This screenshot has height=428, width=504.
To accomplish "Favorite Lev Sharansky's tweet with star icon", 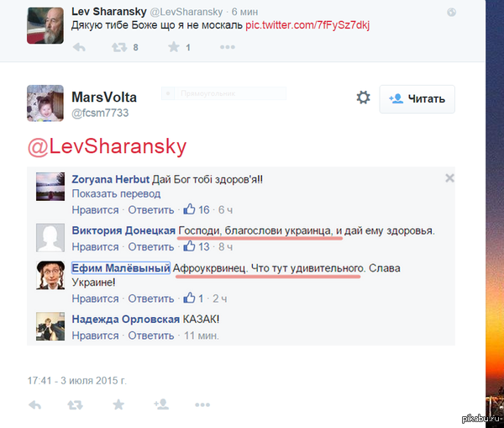I will (174, 47).
